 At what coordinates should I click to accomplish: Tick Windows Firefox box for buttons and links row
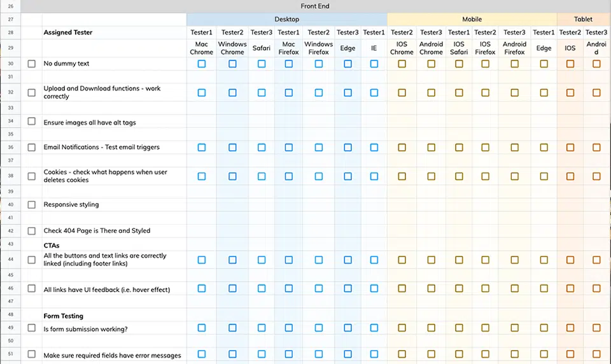(319, 260)
